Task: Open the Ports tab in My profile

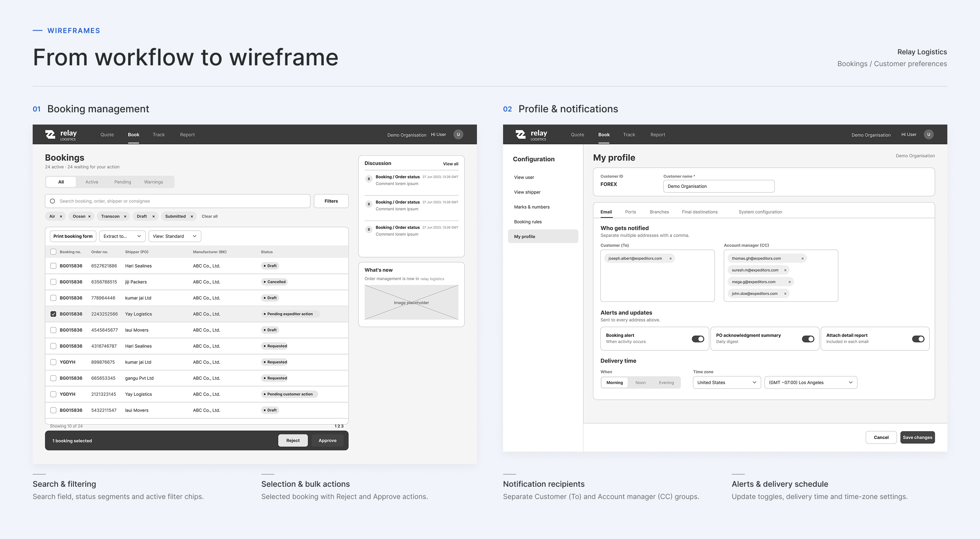Action: pyautogui.click(x=630, y=212)
